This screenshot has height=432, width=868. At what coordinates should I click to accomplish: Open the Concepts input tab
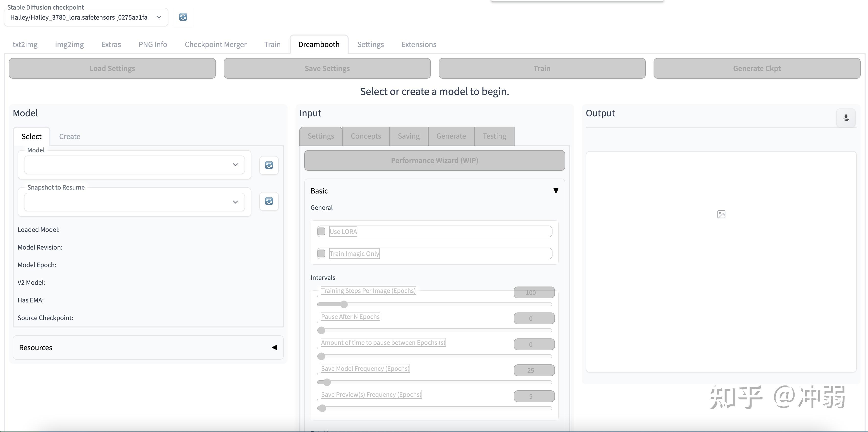coord(366,136)
